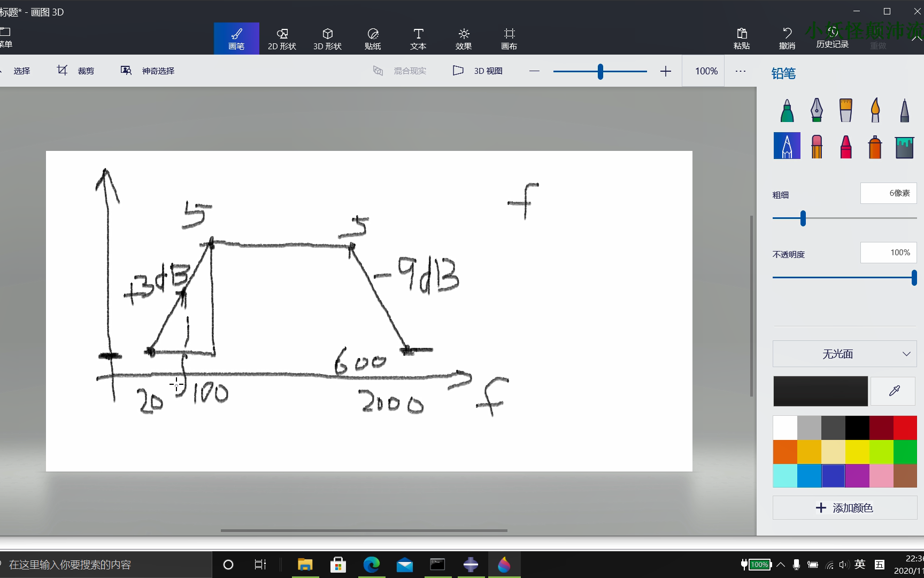Zoom in with the plus button
This screenshot has height=578, width=924.
click(666, 71)
